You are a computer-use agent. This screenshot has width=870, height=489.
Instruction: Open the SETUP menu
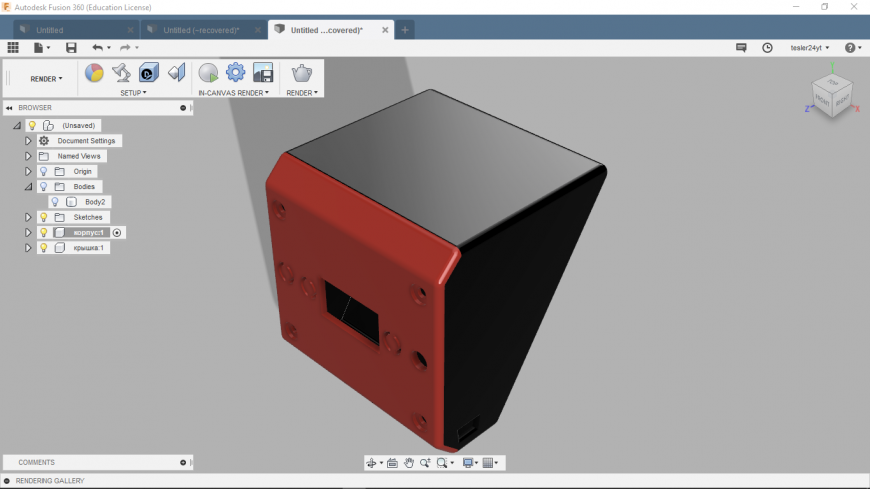(133, 93)
